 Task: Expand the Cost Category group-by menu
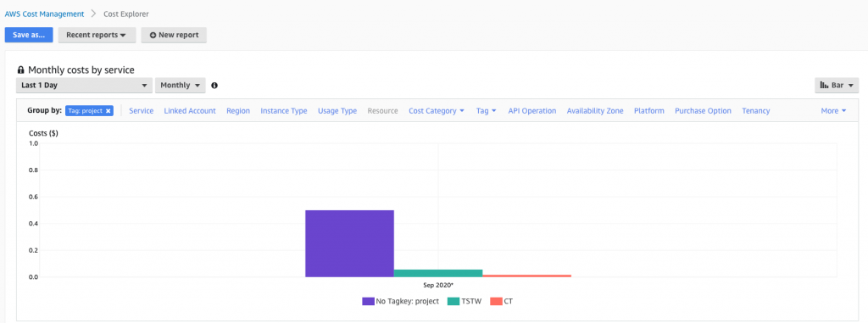pyautogui.click(x=437, y=111)
